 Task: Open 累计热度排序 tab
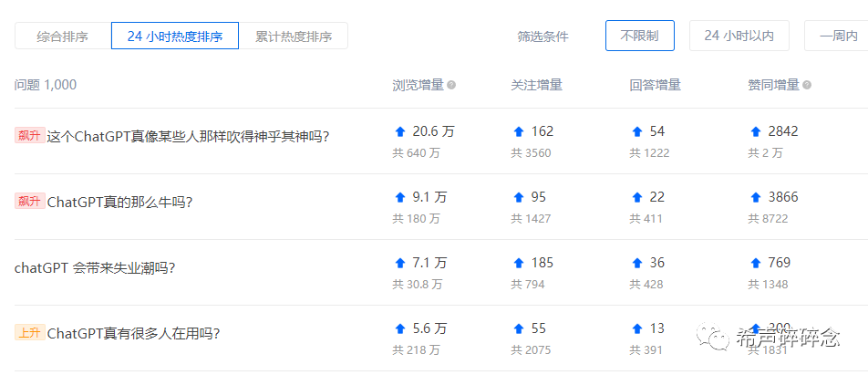tap(294, 36)
